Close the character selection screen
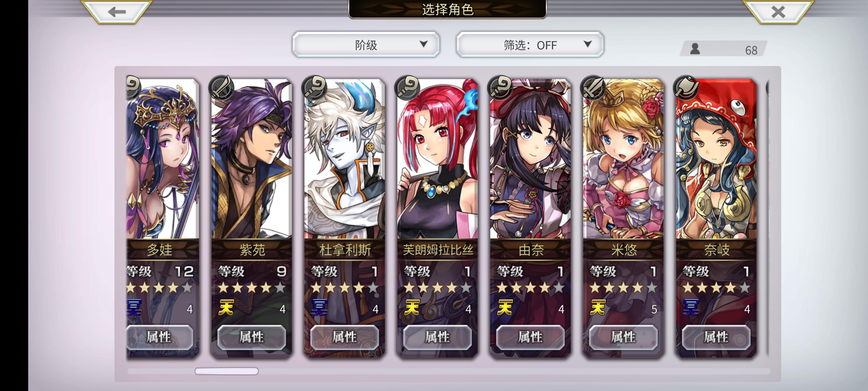Image resolution: width=868 pixels, height=391 pixels. coord(778,12)
